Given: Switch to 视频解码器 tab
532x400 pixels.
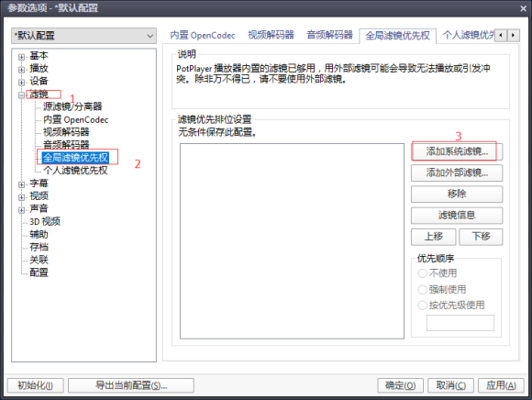Looking at the screenshot, I should coord(271,35).
